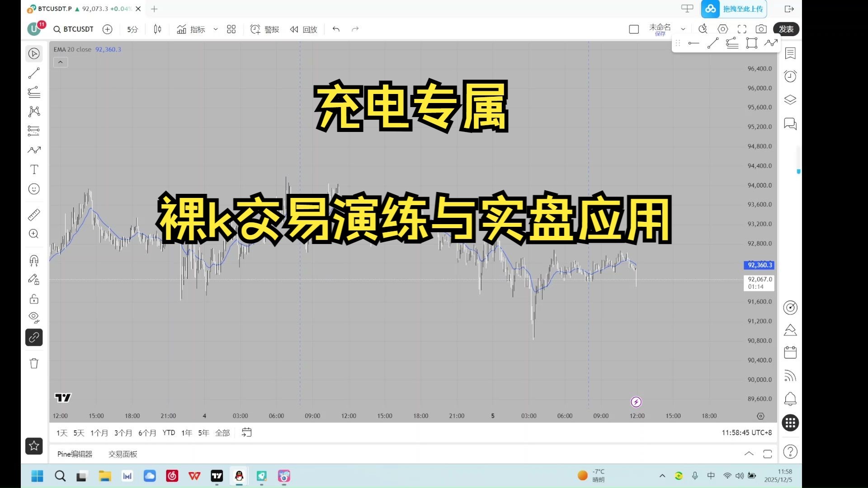Image resolution: width=868 pixels, height=488 pixels.
Task: Toggle magnet mode on
Action: click(34, 260)
